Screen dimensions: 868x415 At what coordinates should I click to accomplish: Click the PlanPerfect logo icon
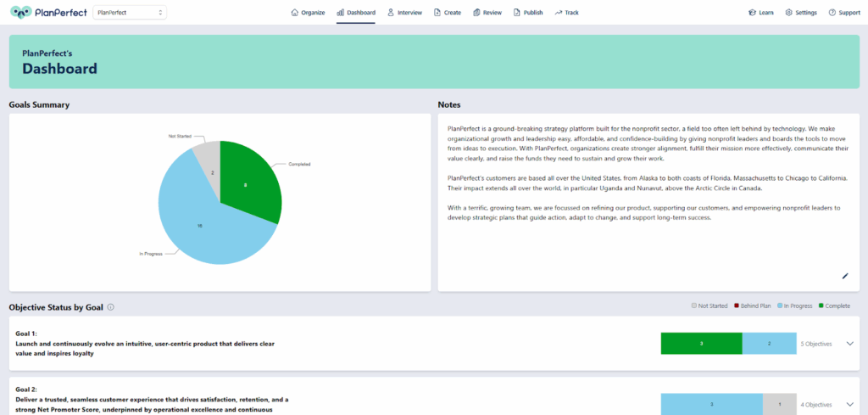click(20, 12)
